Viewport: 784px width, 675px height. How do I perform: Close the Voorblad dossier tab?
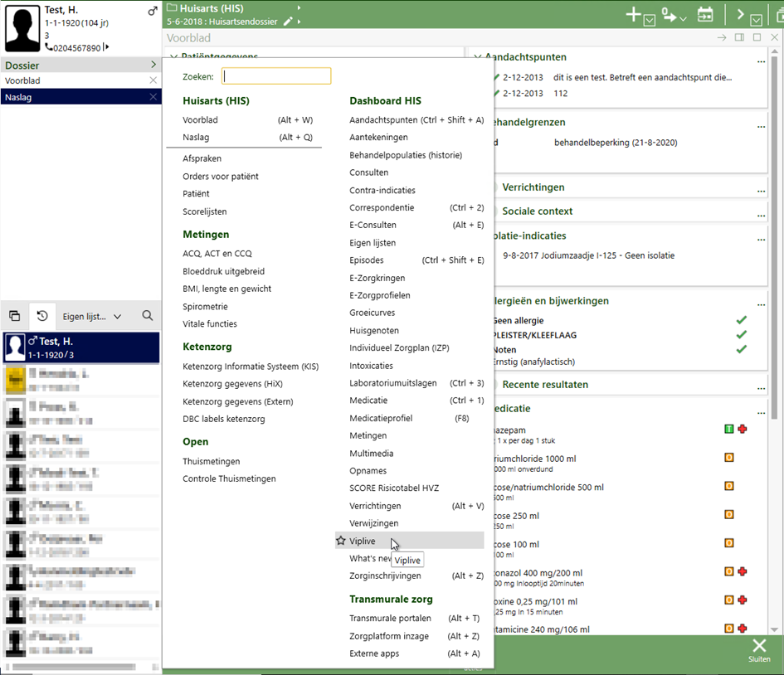pos(153,80)
